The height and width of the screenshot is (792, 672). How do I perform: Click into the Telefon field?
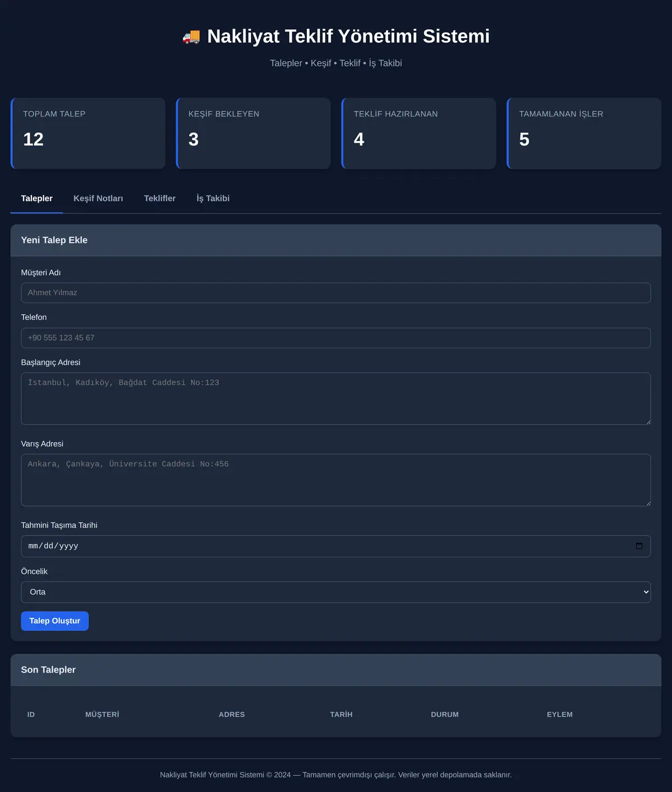point(336,338)
